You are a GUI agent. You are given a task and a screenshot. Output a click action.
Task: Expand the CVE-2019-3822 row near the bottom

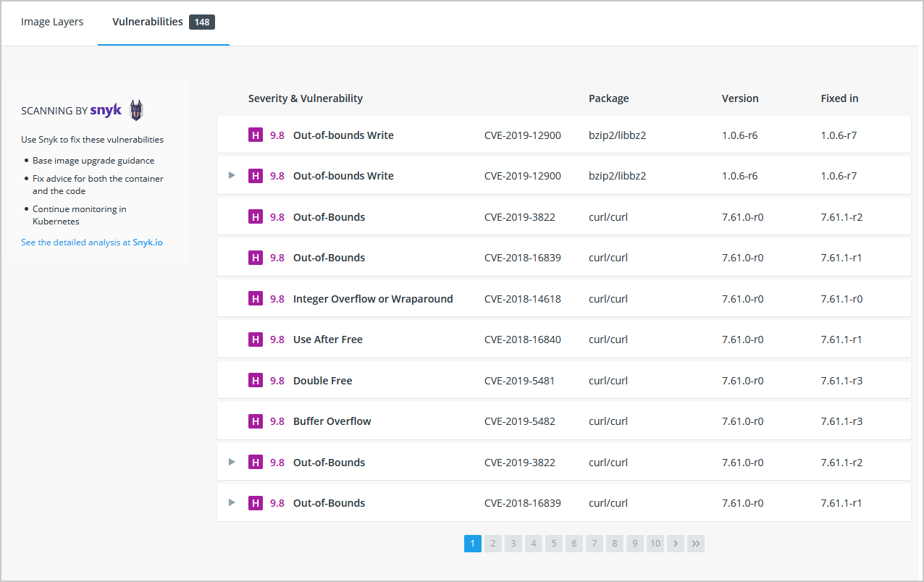tap(231, 462)
